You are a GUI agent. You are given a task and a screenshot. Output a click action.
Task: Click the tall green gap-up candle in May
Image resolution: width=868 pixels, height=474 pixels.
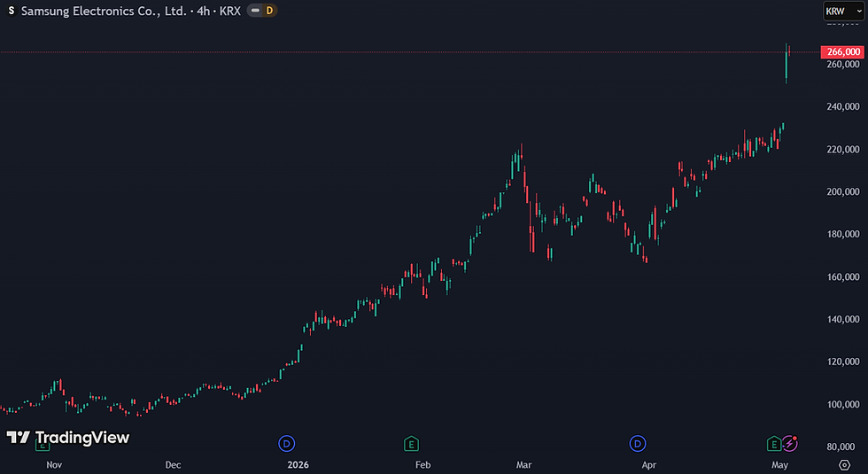point(787,64)
